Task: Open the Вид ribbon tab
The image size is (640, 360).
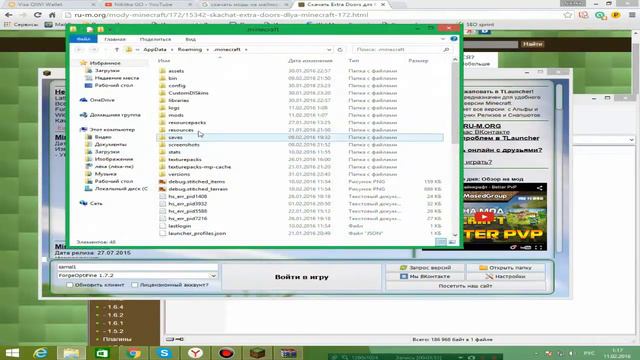Action: pyautogui.click(x=191, y=39)
